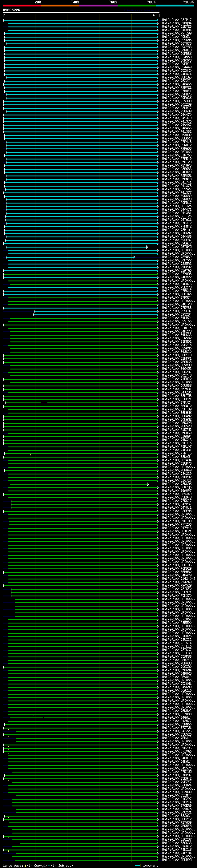Select the last hit label UniRef100_C5KRR5
197x868 pixels.
click(x=176, y=860)
